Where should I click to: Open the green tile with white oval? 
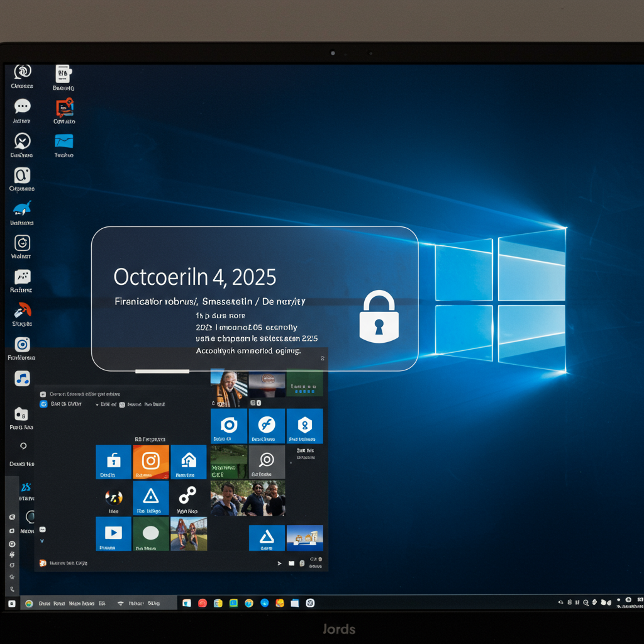(151, 533)
